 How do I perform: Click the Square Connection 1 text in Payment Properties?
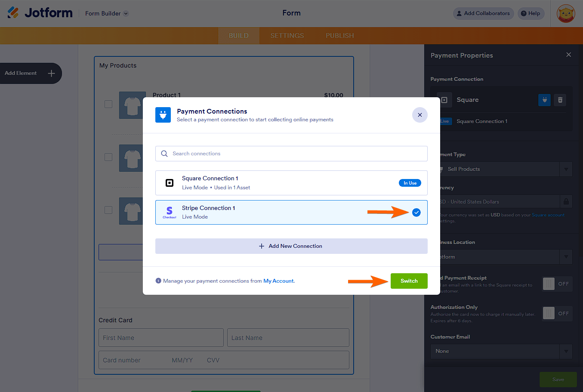482,121
